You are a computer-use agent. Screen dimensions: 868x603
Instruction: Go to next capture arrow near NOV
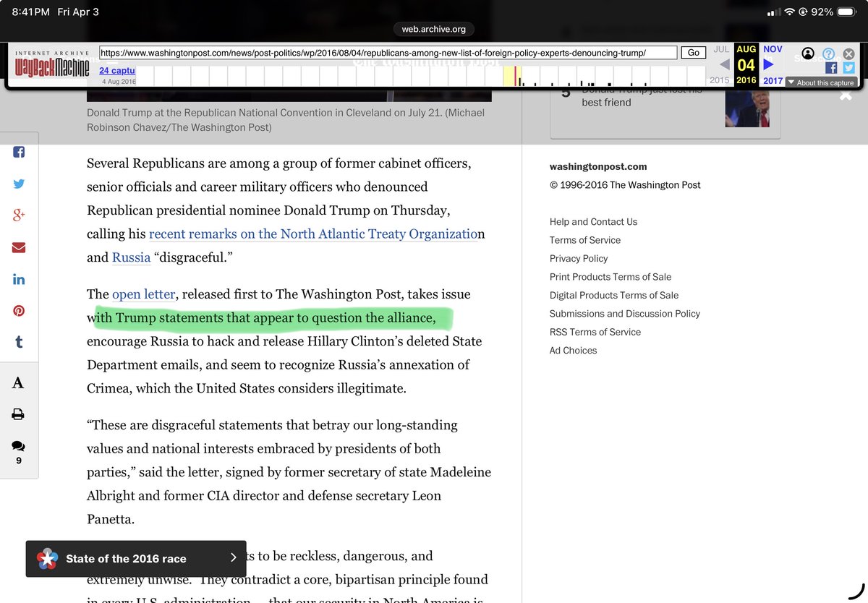click(769, 65)
